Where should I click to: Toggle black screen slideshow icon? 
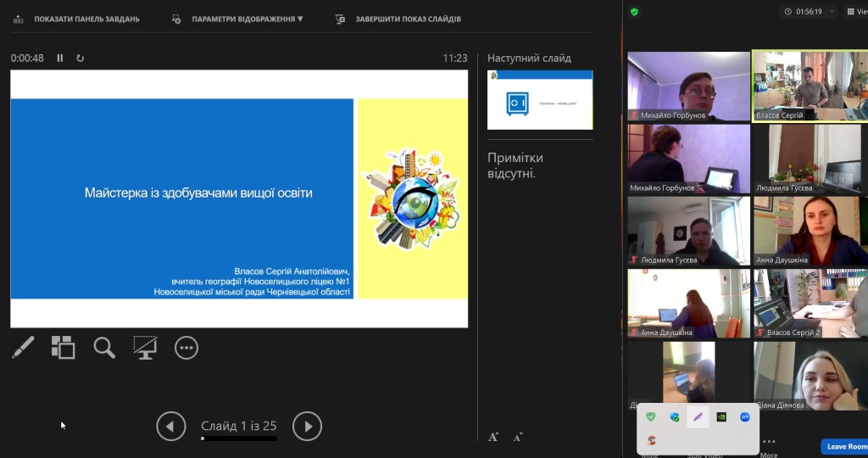tap(145, 347)
